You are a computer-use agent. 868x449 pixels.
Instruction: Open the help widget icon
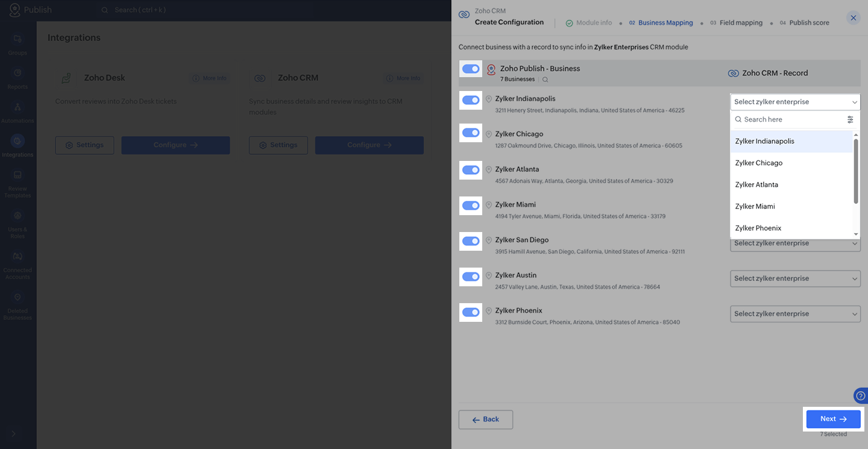click(x=861, y=396)
